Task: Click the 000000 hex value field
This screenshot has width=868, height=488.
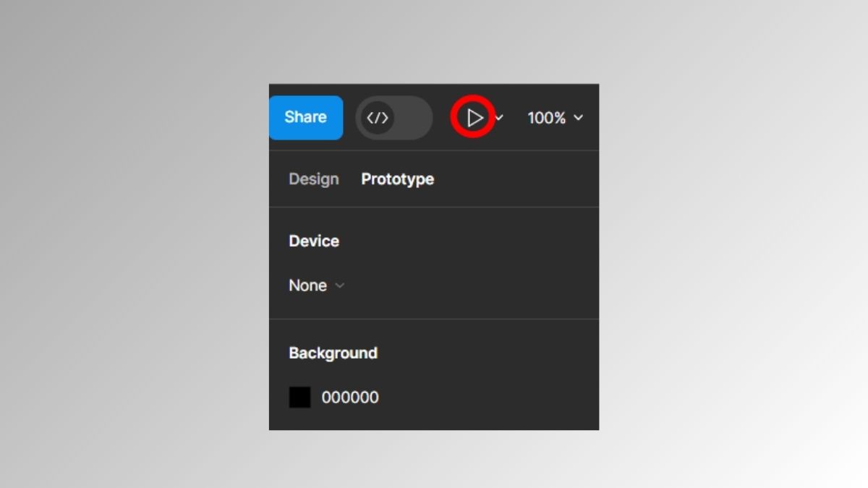Action: (350, 398)
